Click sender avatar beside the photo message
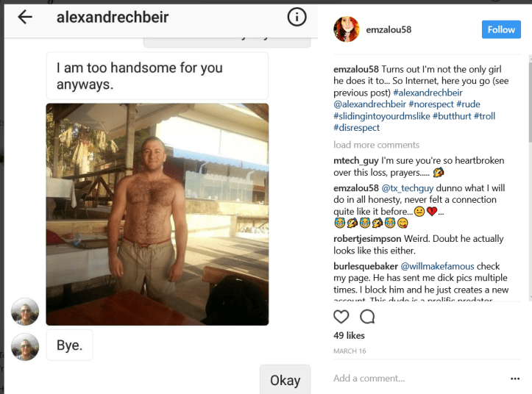The width and height of the screenshot is (532, 394). (x=25, y=312)
